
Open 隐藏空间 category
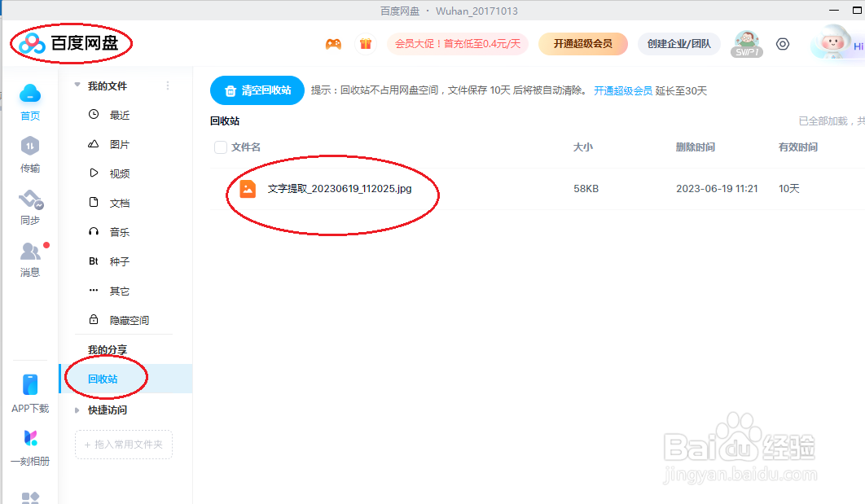(x=130, y=320)
